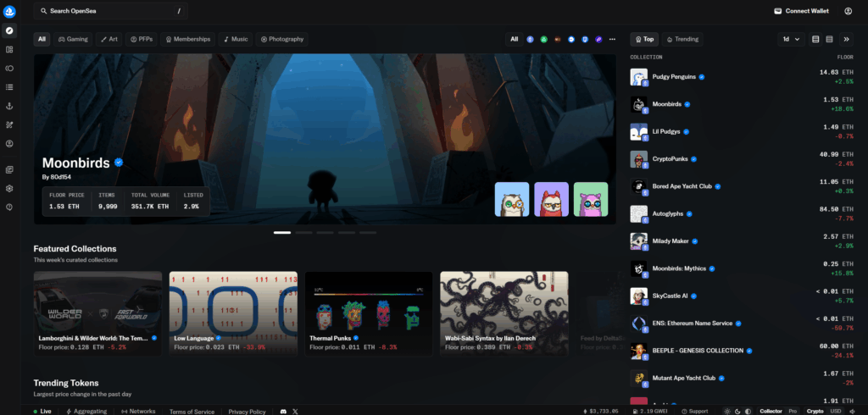Select the Art category tab
Viewport: 868px width, 415px height.
pyautogui.click(x=109, y=39)
